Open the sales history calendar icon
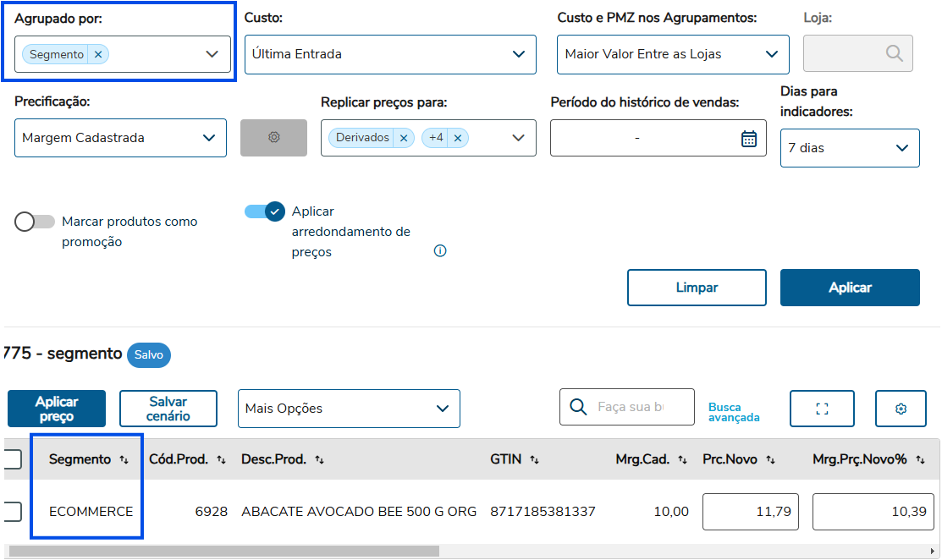Image resolution: width=942 pixels, height=560 pixels. (x=748, y=139)
